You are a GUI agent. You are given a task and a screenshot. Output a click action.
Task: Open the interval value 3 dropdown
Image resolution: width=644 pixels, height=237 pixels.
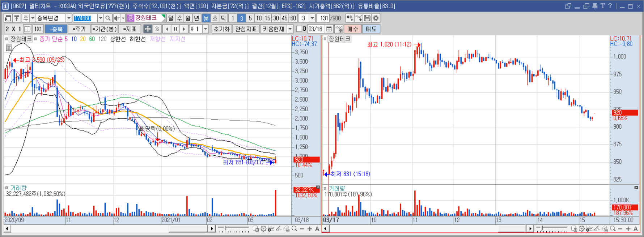312,18
